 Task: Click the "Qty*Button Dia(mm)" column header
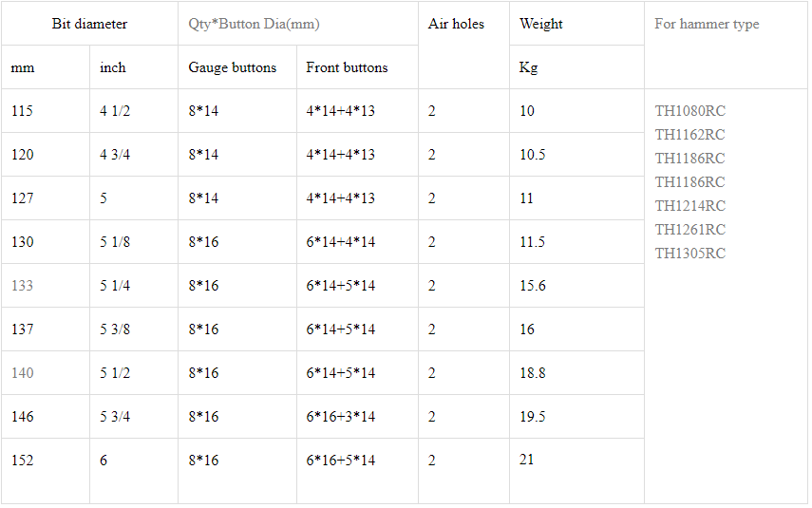(x=254, y=24)
